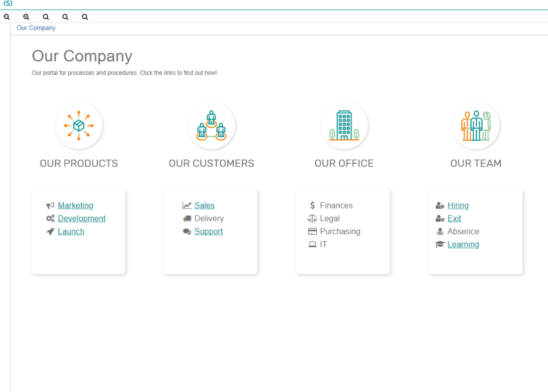Click the Our Customers people network icon

pyautogui.click(x=211, y=126)
